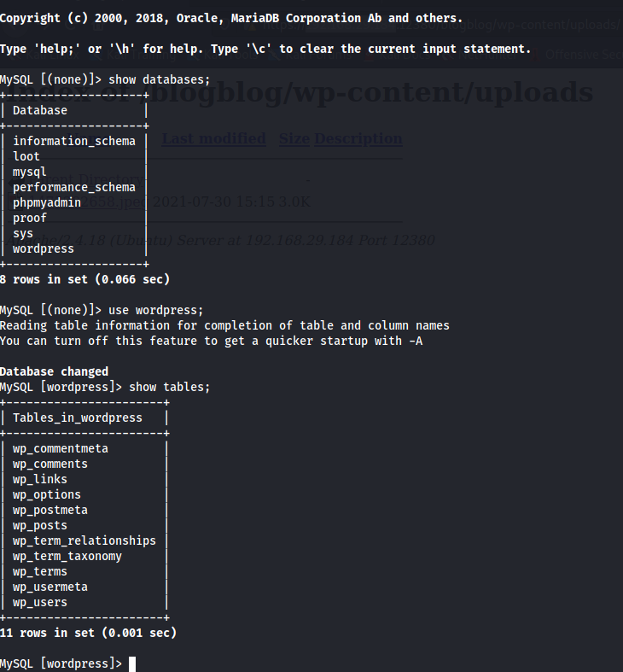Click the 'performance_schema' database entry
This screenshot has height=672, width=623.
[x=74, y=187]
